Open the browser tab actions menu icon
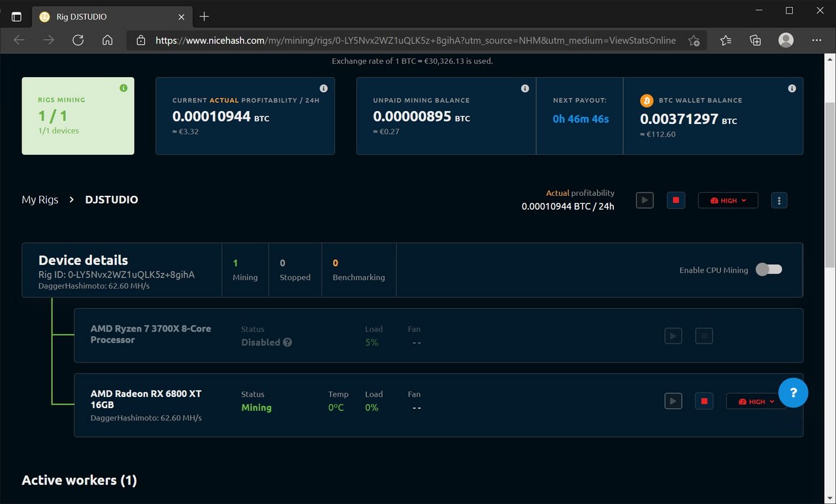The image size is (836, 504). pos(16,17)
